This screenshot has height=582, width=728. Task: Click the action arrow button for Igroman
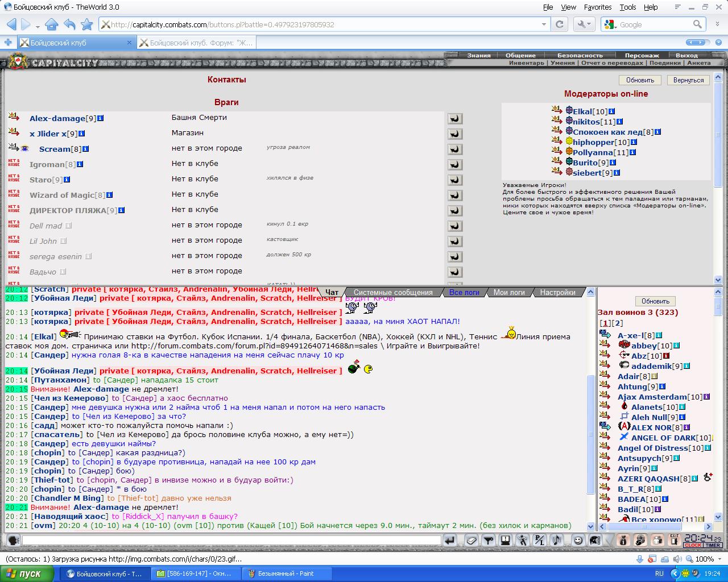pos(455,164)
